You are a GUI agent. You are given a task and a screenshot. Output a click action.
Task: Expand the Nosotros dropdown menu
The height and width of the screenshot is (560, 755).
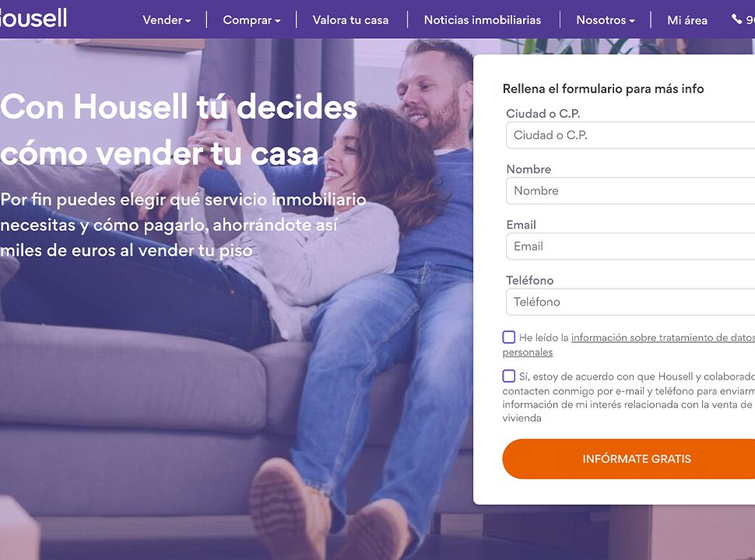pos(606,20)
